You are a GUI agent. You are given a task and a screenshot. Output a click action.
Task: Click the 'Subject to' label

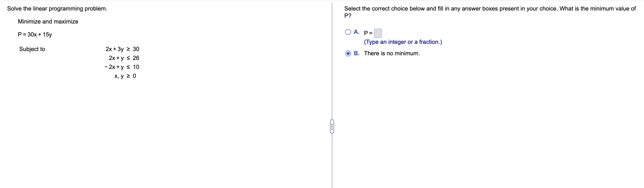point(32,49)
